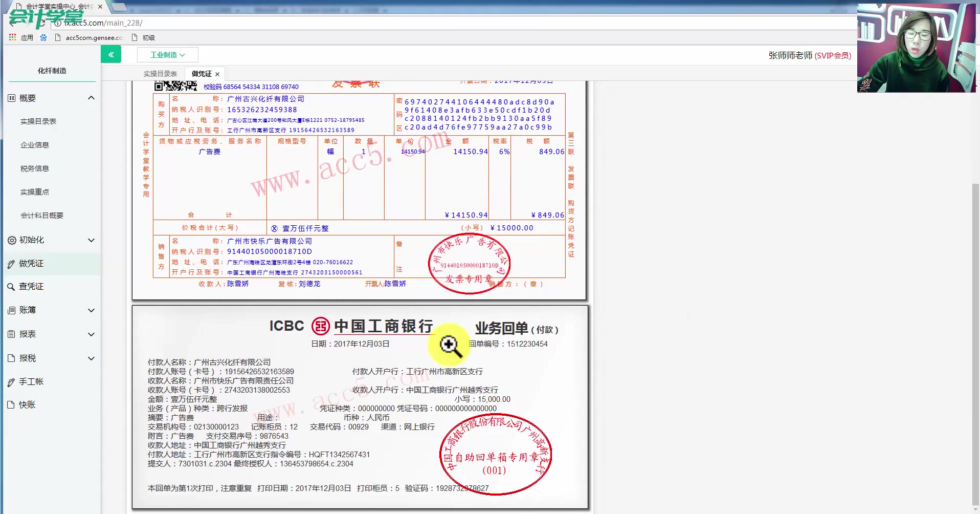Click the ICBC logo on bank receipt
The image size is (980, 514).
tap(320, 326)
